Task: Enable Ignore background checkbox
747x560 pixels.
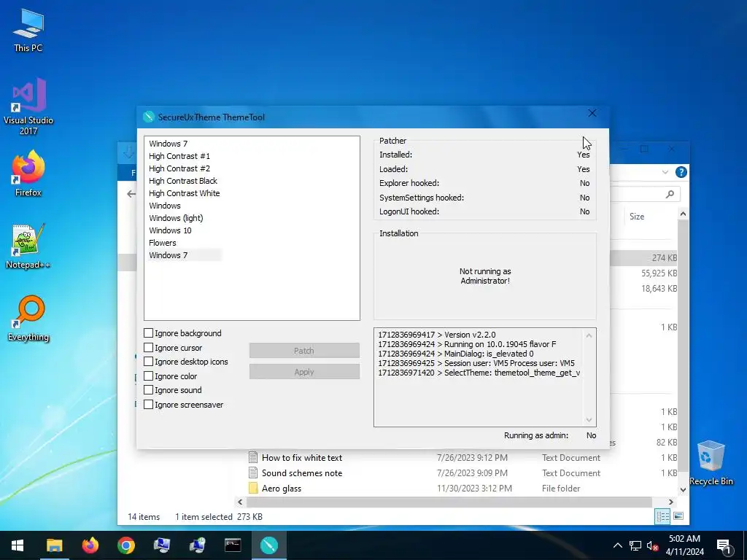Action: coord(149,332)
